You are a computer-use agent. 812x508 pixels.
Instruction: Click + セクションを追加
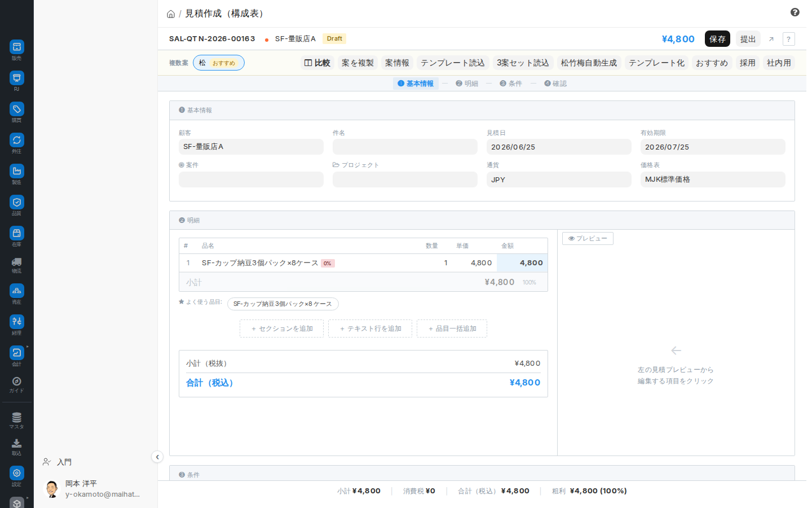281,329
